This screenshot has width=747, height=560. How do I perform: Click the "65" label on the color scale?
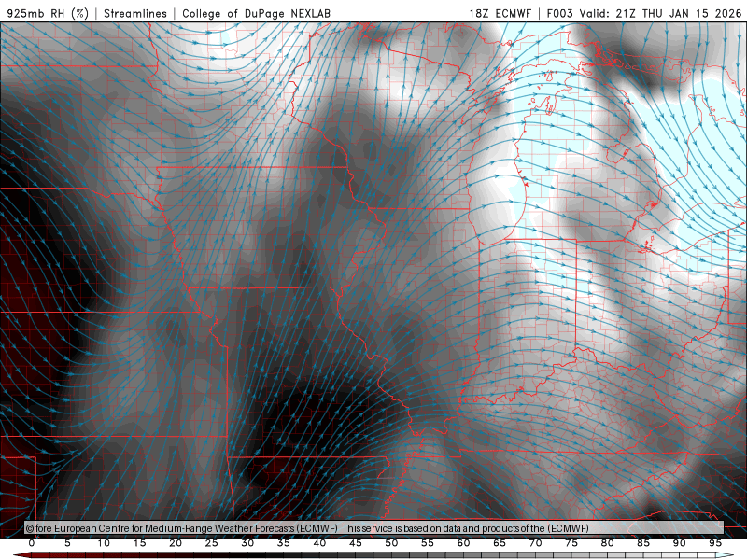(x=500, y=543)
